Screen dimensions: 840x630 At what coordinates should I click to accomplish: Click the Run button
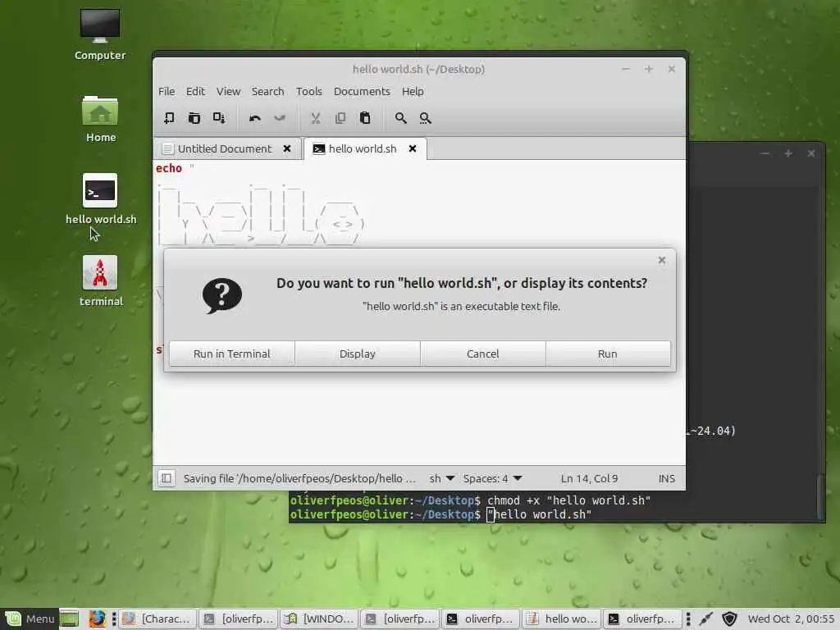[x=608, y=354]
